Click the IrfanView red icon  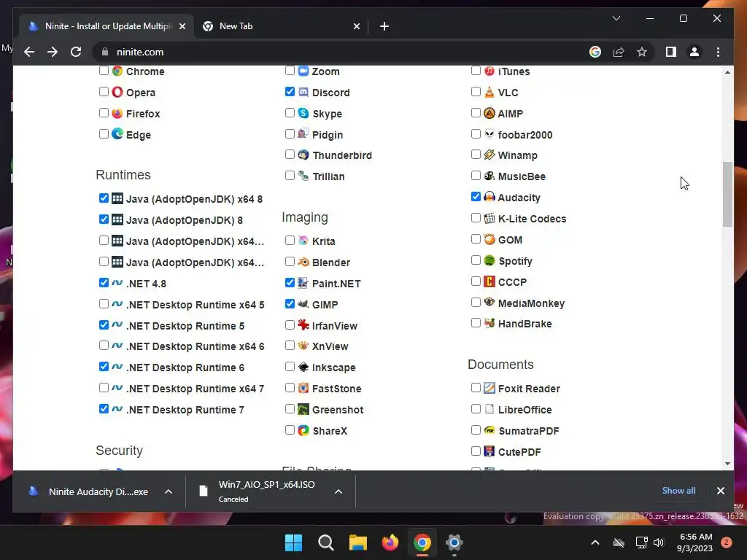tap(303, 325)
